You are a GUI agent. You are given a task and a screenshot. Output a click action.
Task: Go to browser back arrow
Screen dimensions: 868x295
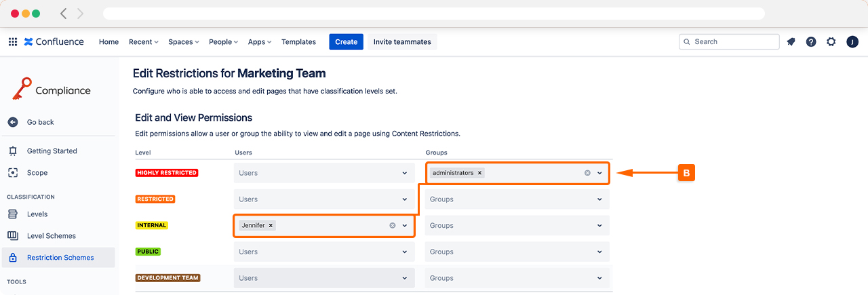coord(64,14)
